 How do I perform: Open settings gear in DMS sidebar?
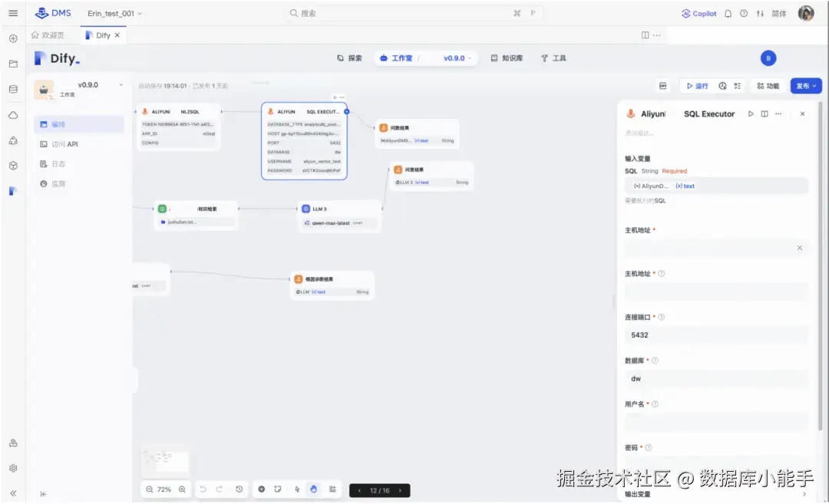coord(13,468)
